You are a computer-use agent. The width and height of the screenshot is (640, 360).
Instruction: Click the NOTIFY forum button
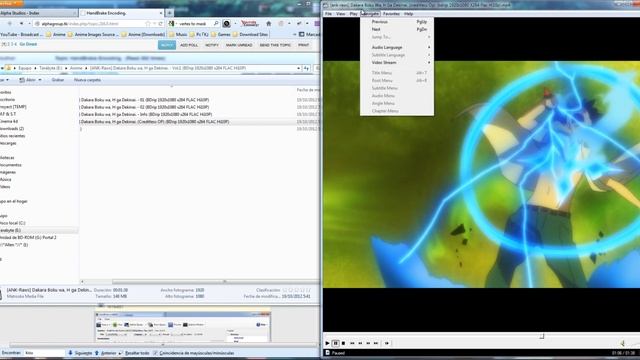212,45
